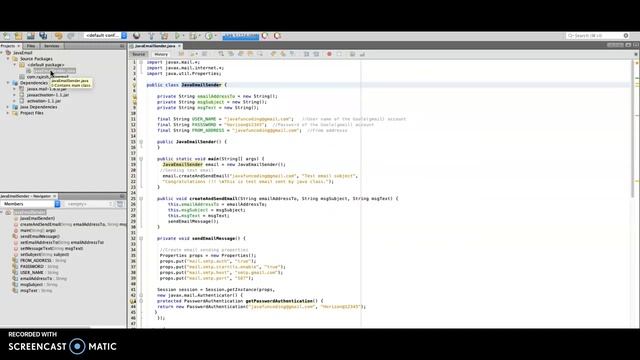The height and width of the screenshot is (360, 640).
Task: Close the Navigator panel tab
Action: pos(55,196)
